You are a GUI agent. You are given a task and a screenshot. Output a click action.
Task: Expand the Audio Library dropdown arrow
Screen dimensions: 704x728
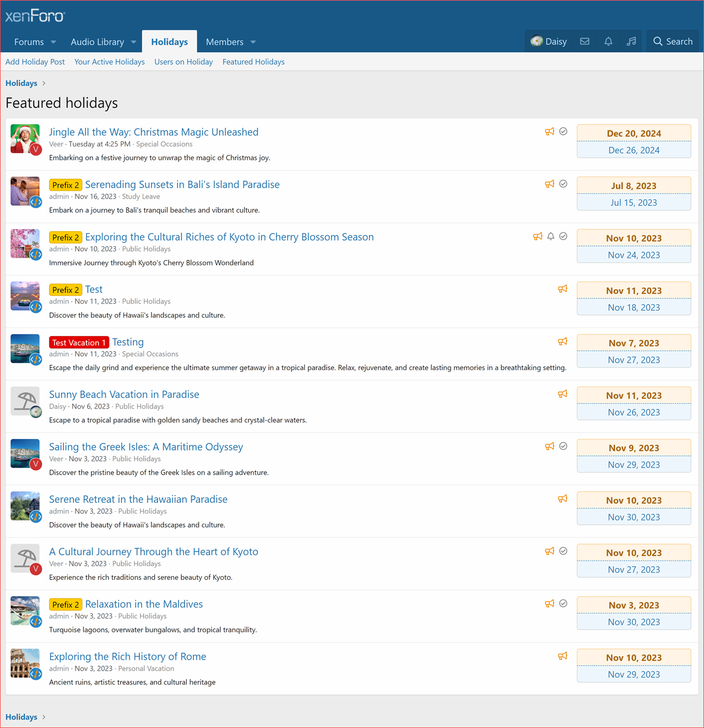133,42
